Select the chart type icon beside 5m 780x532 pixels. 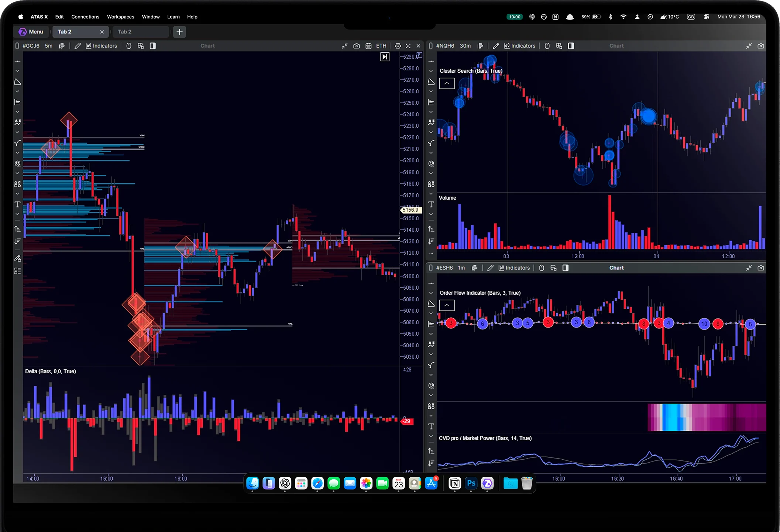click(62, 46)
